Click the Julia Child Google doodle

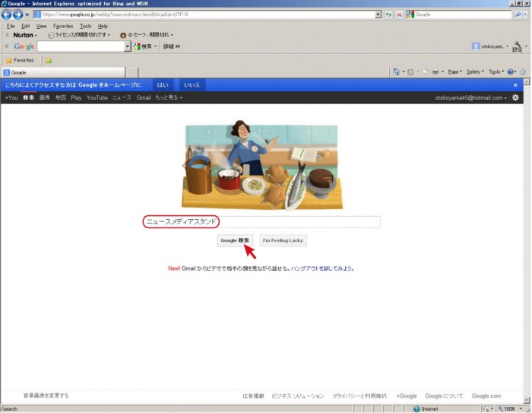click(262, 165)
